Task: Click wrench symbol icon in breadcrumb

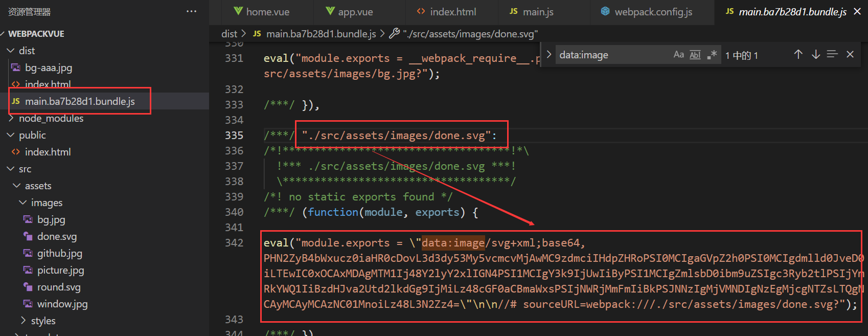Action: pos(394,34)
